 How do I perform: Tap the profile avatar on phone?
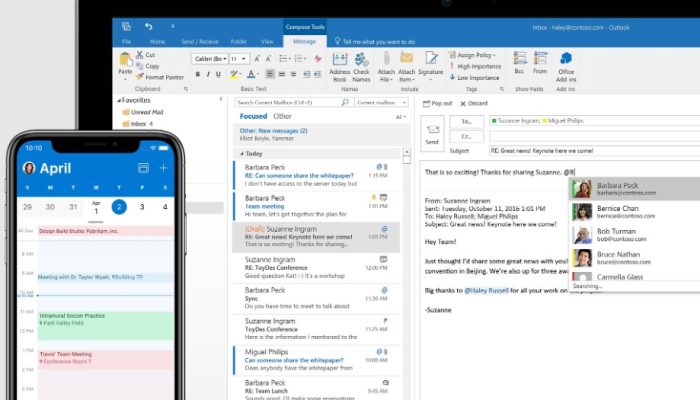point(29,168)
